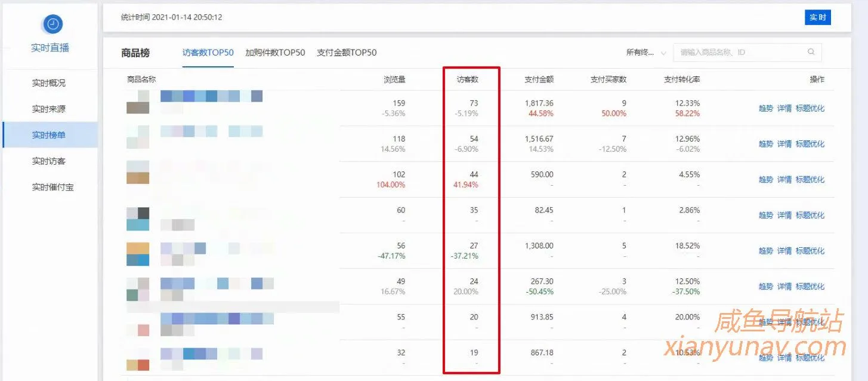868x381 pixels.
Task: Click the 支付金额 column header
Action: [540, 78]
